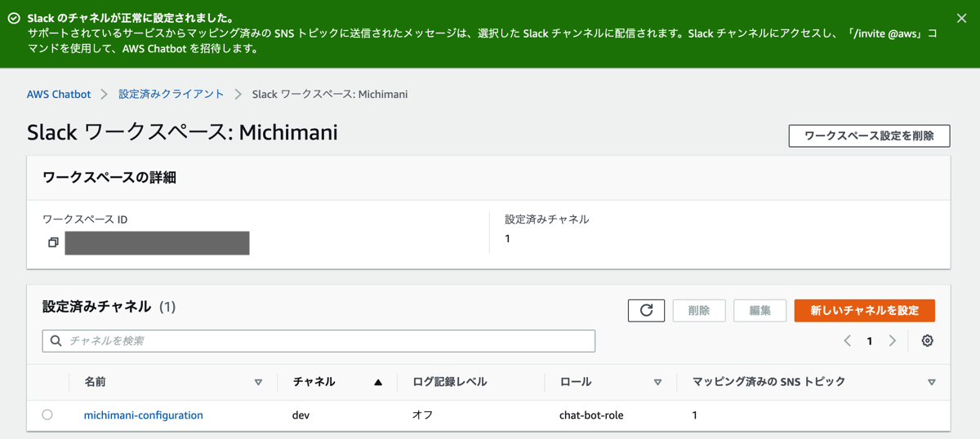Go to next page of channels
Screen dimensions: 980x439
tap(893, 341)
